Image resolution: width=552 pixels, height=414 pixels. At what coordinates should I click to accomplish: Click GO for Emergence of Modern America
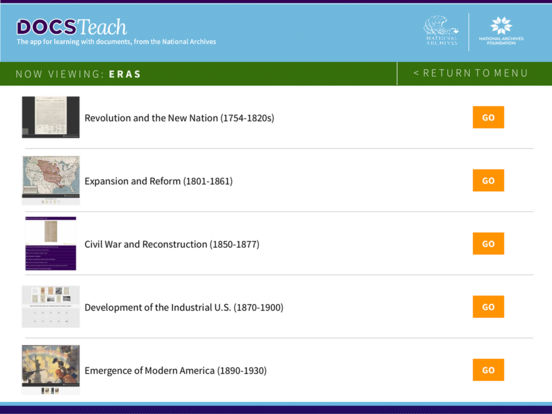click(488, 370)
